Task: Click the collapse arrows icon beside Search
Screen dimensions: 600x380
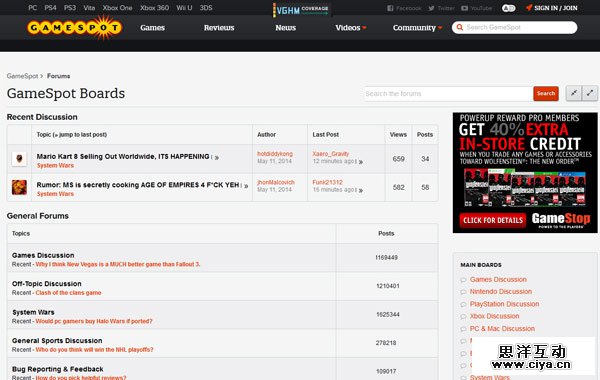Action: (574, 93)
